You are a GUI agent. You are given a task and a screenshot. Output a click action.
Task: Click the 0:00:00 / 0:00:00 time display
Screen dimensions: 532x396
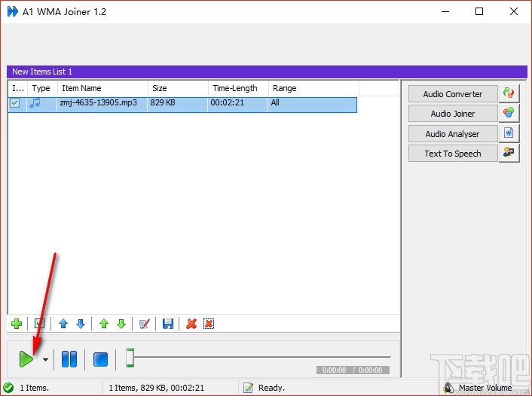(x=353, y=370)
